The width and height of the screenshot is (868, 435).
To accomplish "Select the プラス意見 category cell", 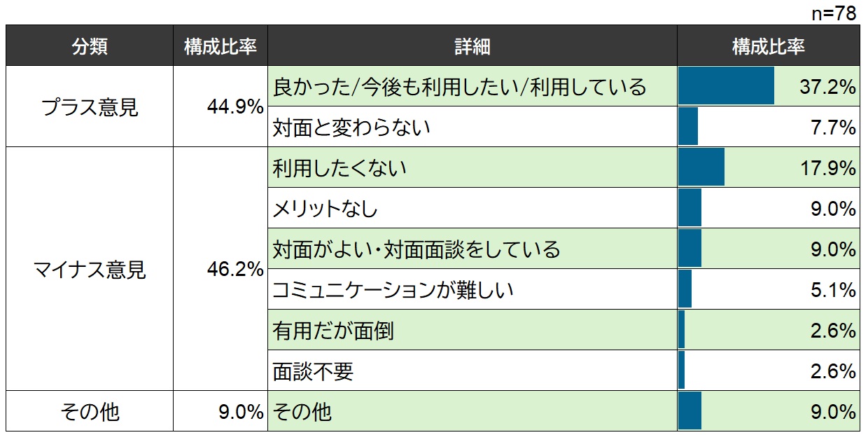I will [x=90, y=107].
